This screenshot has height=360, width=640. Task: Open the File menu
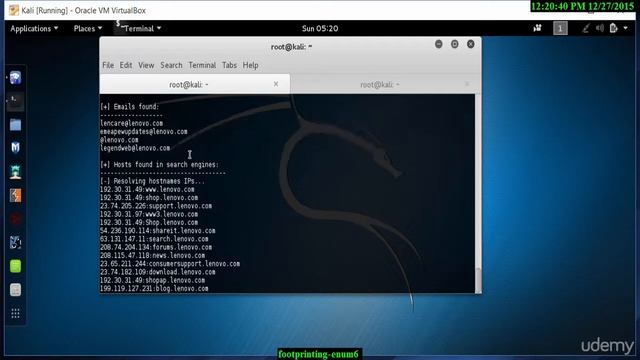108,65
